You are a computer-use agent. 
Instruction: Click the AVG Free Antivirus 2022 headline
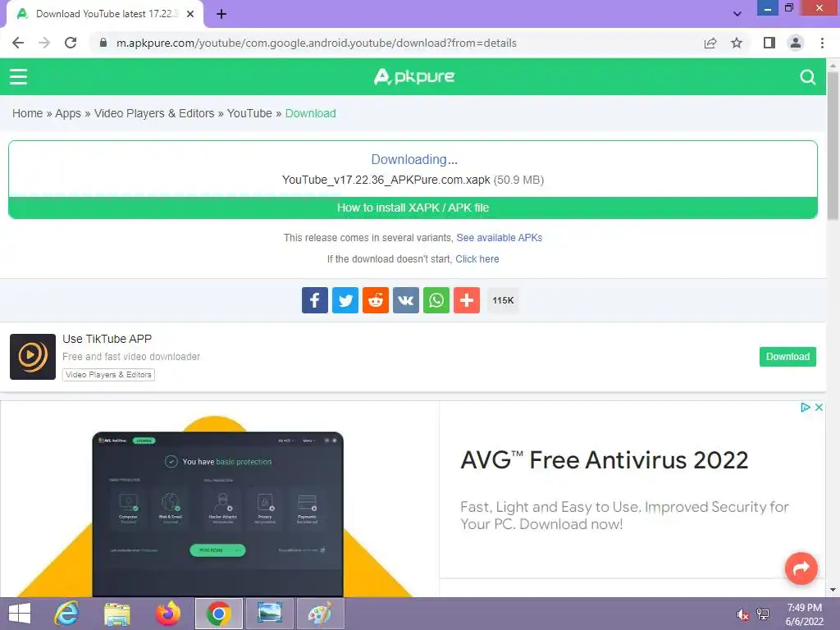(x=605, y=460)
